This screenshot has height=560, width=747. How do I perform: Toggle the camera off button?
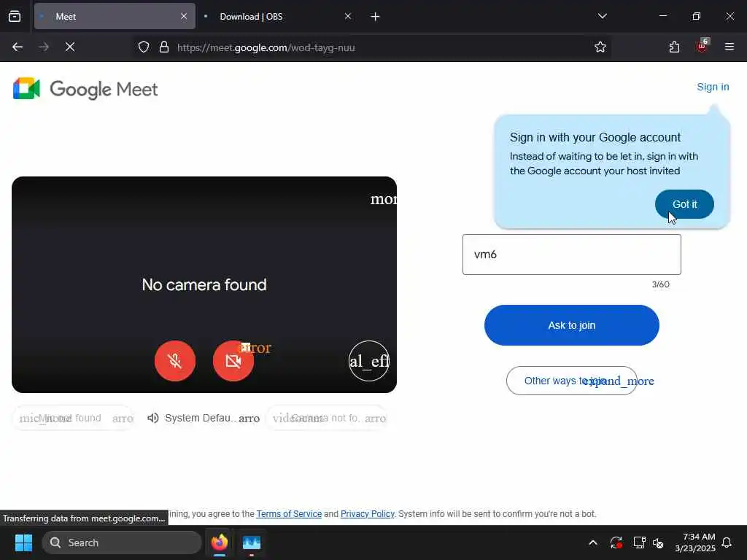[233, 361]
